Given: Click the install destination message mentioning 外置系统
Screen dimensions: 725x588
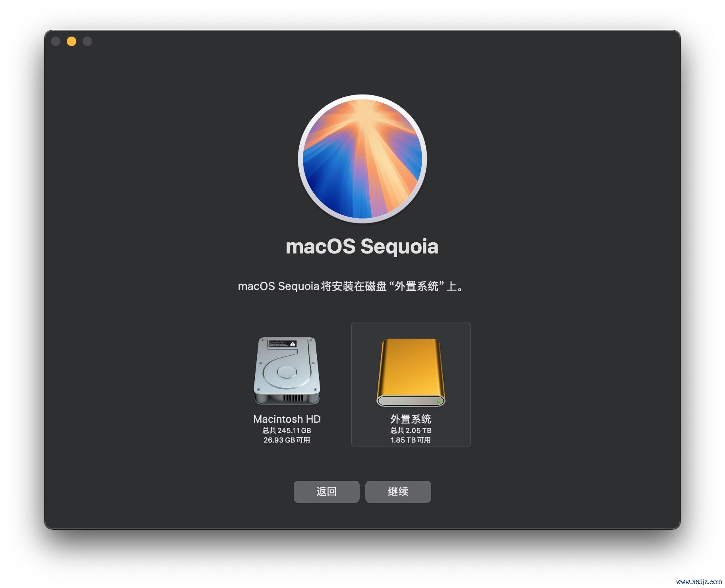Looking at the screenshot, I should pos(351,286).
